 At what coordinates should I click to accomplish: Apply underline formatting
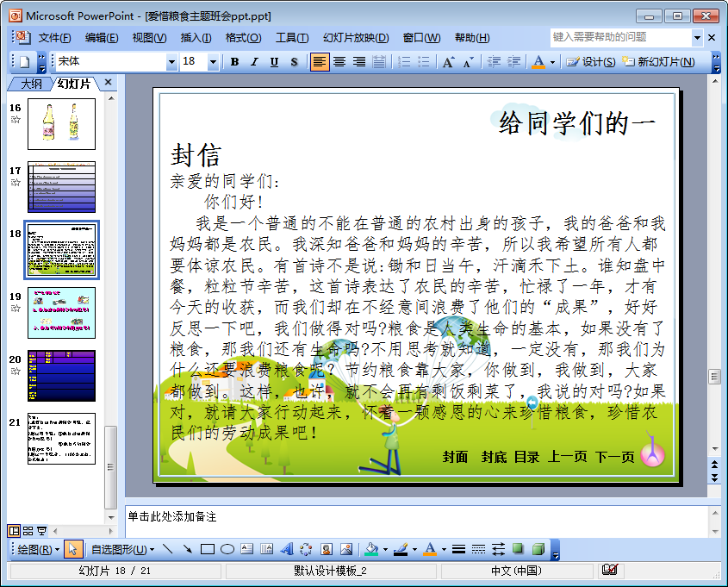coord(274,62)
